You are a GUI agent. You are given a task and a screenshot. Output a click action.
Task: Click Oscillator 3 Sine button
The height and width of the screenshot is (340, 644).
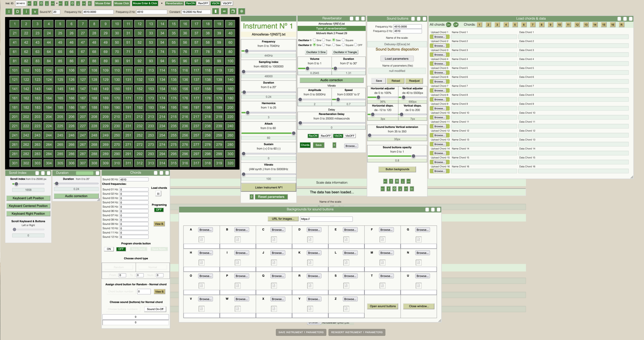coord(316,52)
